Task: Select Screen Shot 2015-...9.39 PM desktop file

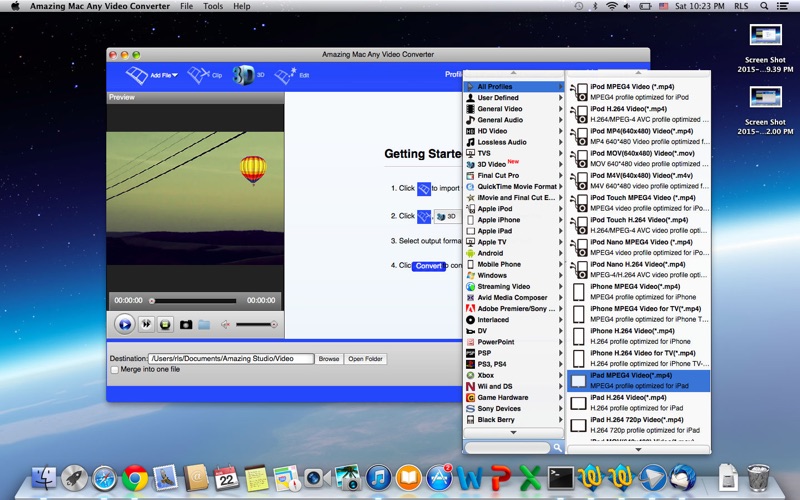Action: [x=765, y=48]
